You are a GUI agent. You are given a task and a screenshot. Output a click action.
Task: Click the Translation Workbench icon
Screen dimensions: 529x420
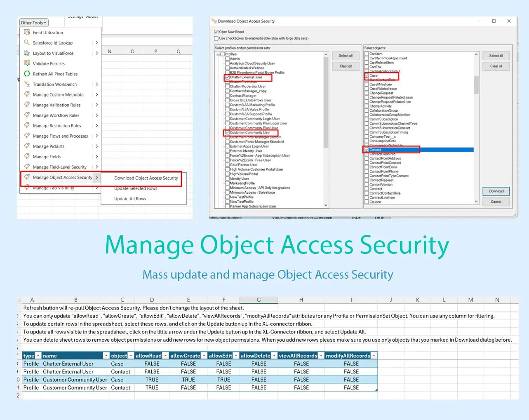point(27,84)
